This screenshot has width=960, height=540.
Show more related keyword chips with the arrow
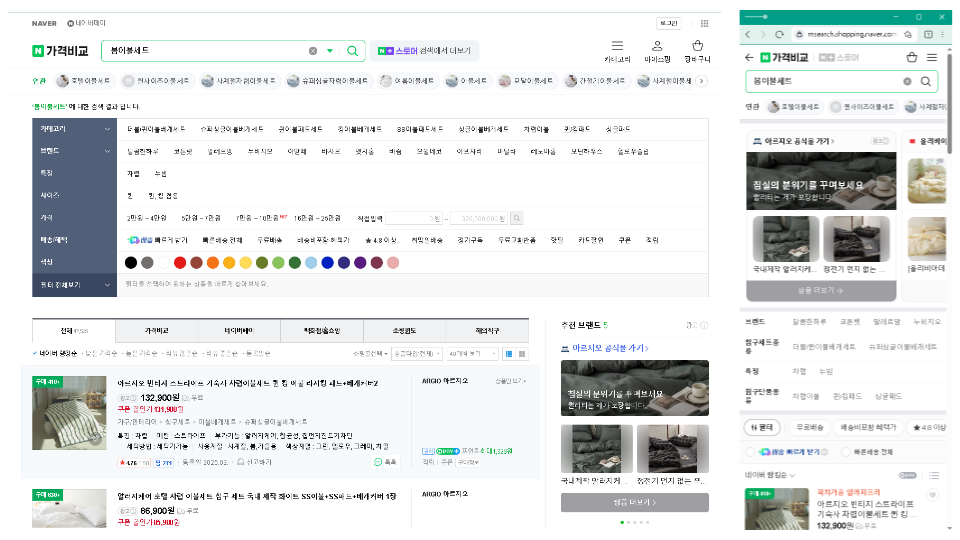click(x=702, y=81)
